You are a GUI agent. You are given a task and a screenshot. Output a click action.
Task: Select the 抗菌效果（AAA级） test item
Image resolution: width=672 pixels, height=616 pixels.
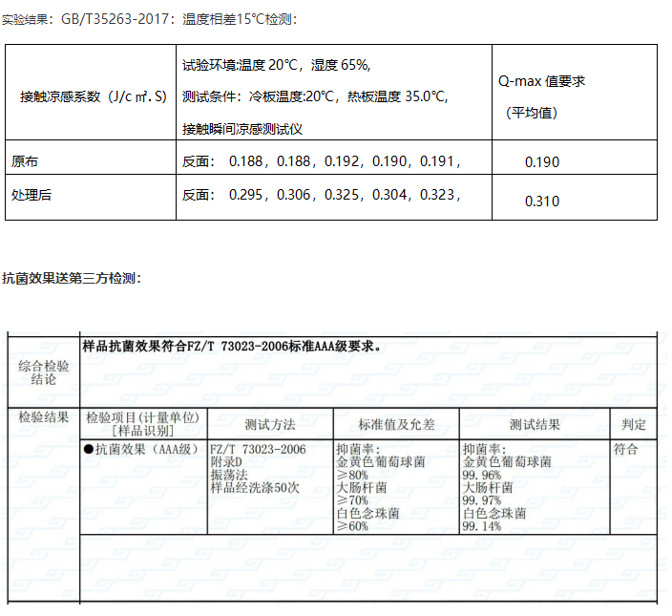pos(139,449)
